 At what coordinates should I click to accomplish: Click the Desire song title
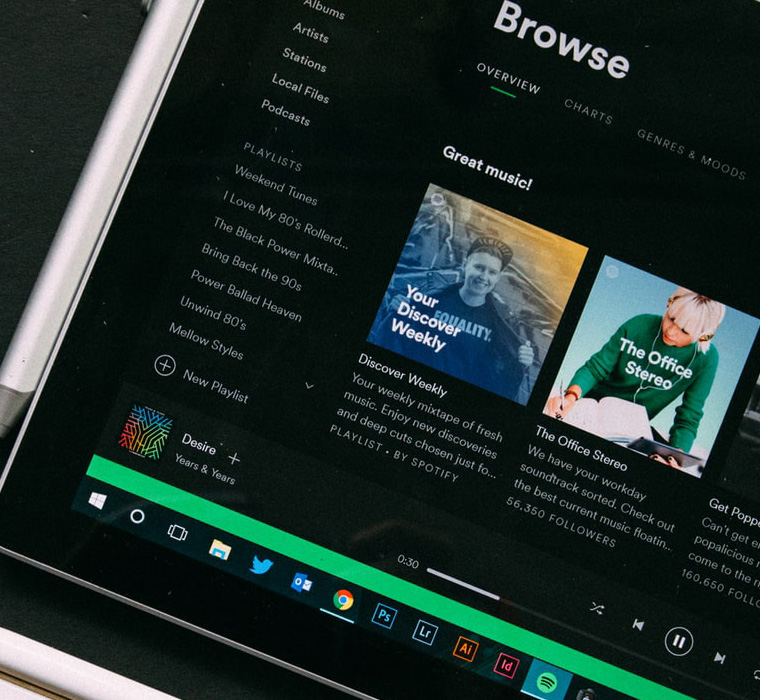click(x=199, y=444)
